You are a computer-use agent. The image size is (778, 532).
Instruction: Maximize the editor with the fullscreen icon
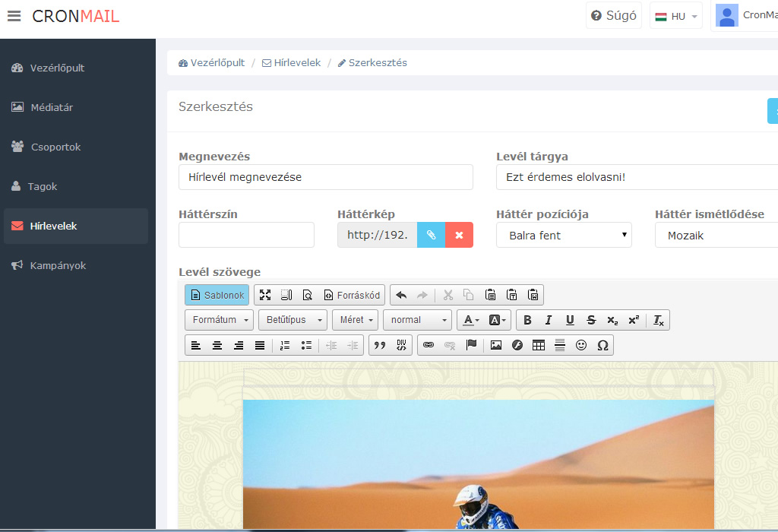coord(265,296)
